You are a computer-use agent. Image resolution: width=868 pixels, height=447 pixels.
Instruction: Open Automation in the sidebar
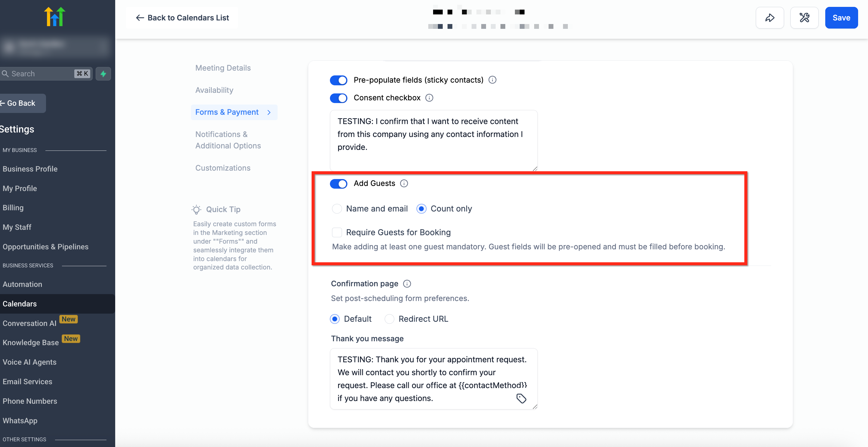coord(22,284)
